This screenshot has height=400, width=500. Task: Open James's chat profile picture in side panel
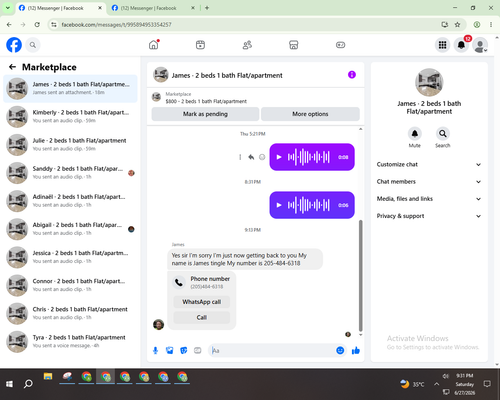coord(429,82)
